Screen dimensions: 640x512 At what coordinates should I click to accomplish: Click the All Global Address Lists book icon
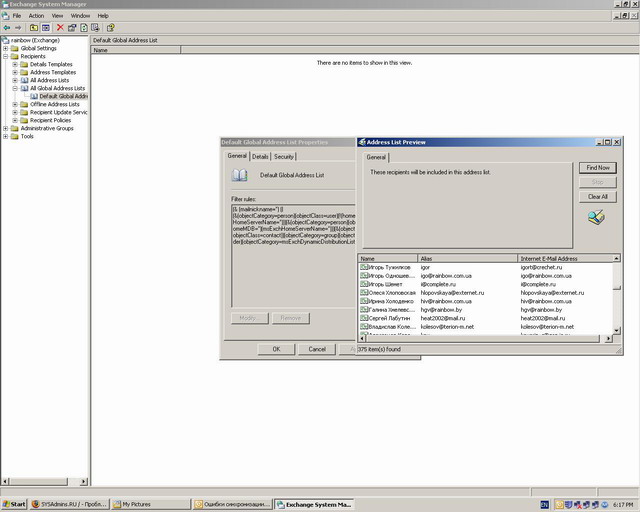(x=24, y=88)
